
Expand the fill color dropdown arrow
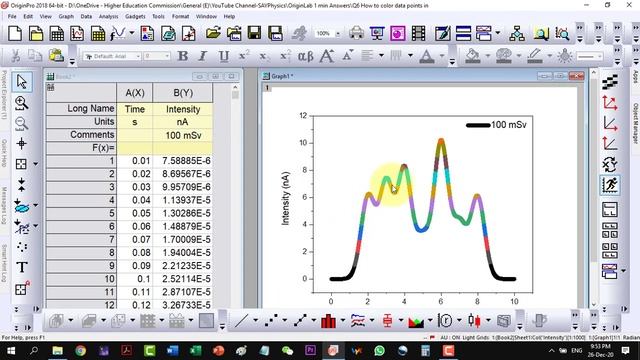pos(488,56)
